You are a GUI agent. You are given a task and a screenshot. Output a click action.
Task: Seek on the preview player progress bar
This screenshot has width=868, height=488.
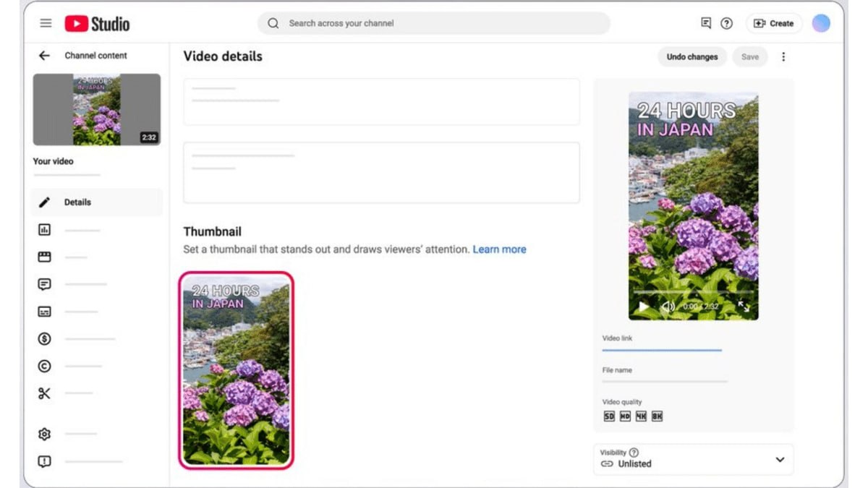coord(693,291)
